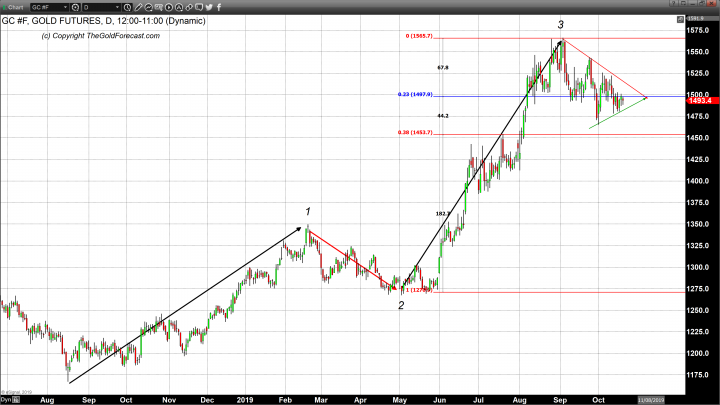Screen dimensions: 720x405
Task: Click the 0.38 (1453.7) Fibonacci label
Action: point(415,132)
